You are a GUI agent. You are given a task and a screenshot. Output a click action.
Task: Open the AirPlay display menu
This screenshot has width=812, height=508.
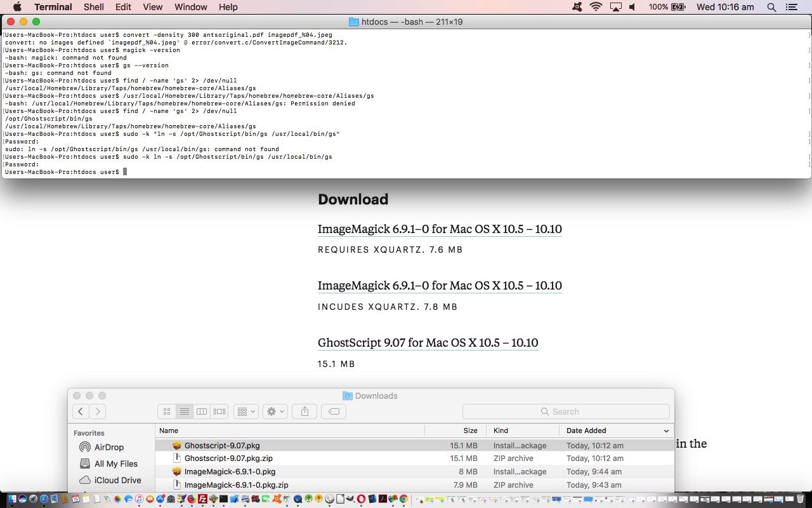(x=615, y=7)
